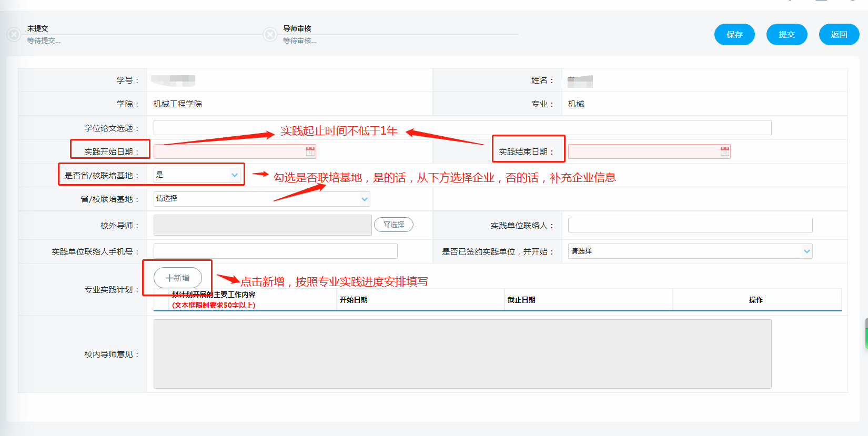Screen dimensions: 868x436
Task: Open the 省/校联培基地 selection dropdown
Action: coord(364,199)
